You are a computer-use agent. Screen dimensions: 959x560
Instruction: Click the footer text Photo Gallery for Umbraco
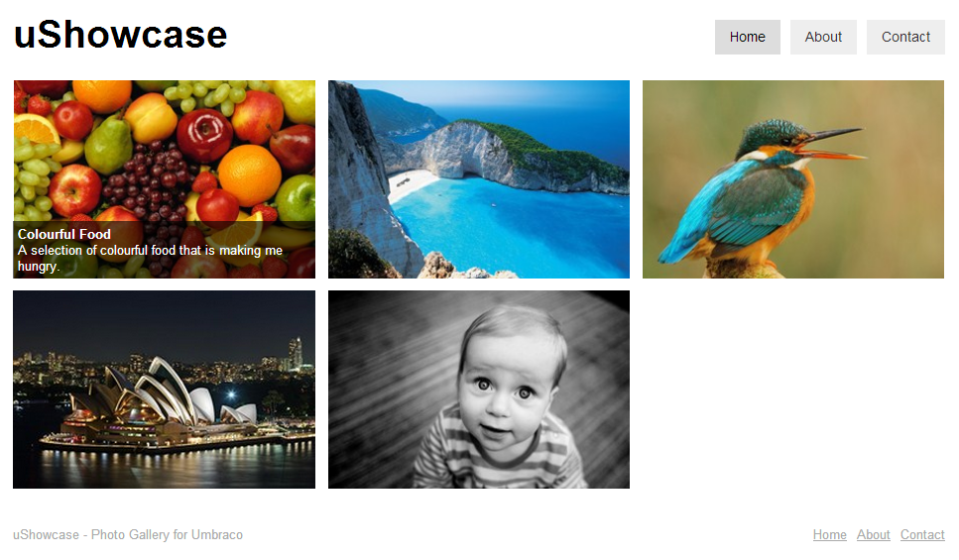(167, 535)
